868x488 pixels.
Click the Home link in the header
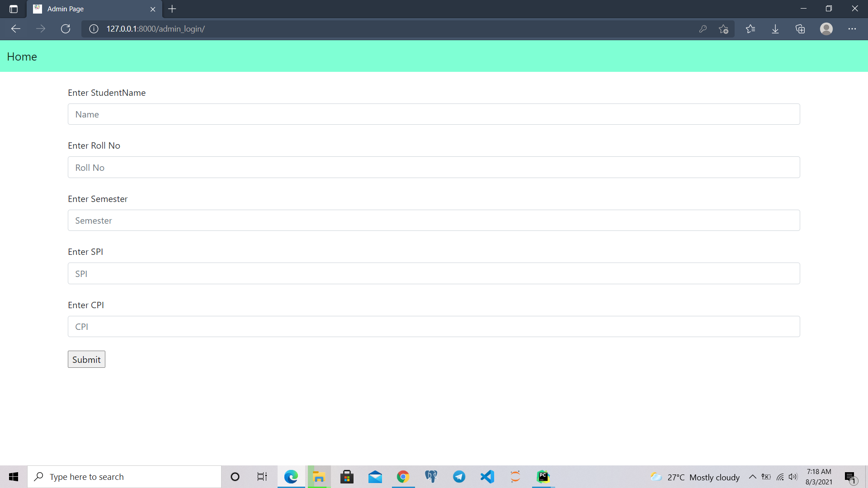pos(22,56)
